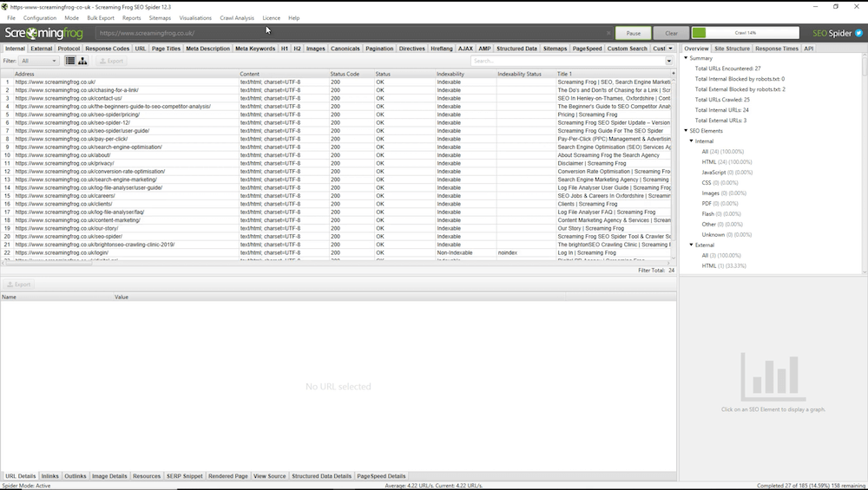This screenshot has height=490, width=868.
Task: Select HTML (24) under Internal
Action: [727, 162]
